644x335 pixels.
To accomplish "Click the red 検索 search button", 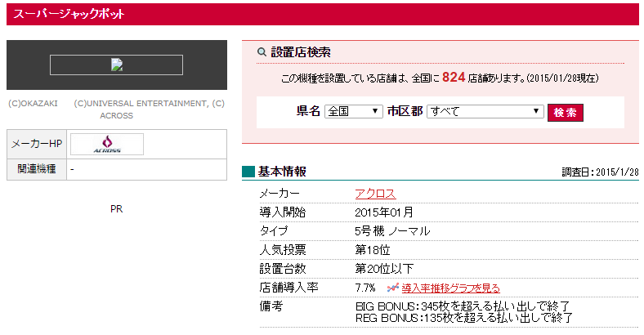I will point(566,113).
